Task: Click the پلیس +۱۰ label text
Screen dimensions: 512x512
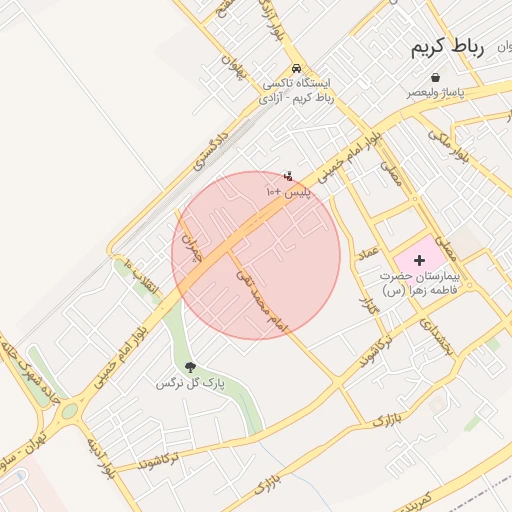Action: 288,192
